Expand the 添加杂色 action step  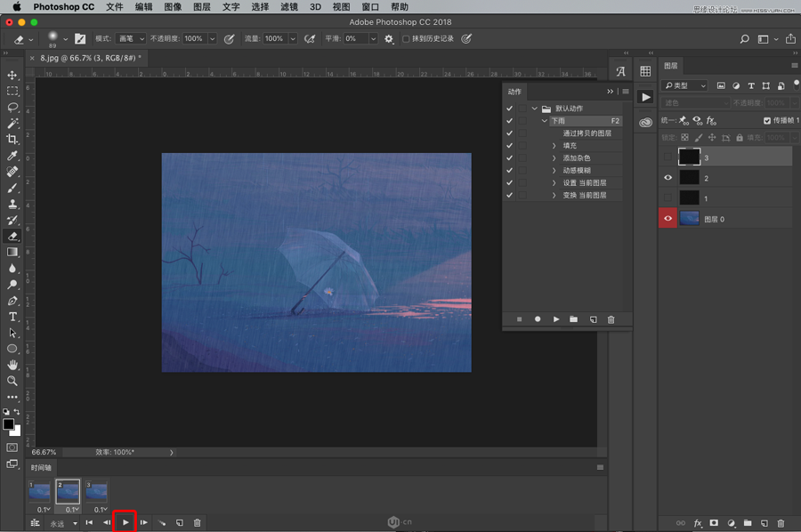click(x=554, y=157)
